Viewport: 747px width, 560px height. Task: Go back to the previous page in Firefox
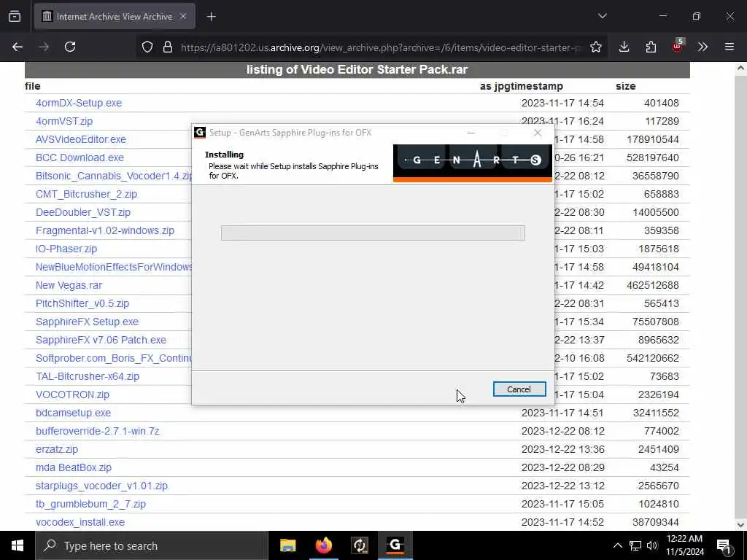(x=18, y=47)
